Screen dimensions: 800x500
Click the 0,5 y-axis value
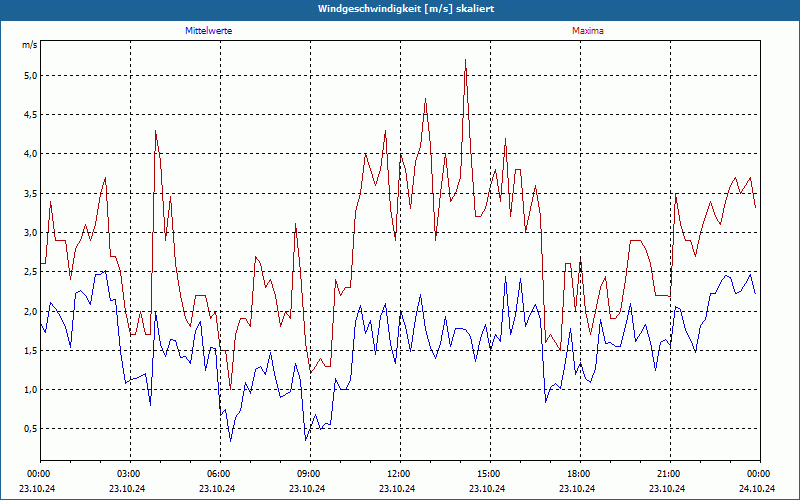[31, 429]
